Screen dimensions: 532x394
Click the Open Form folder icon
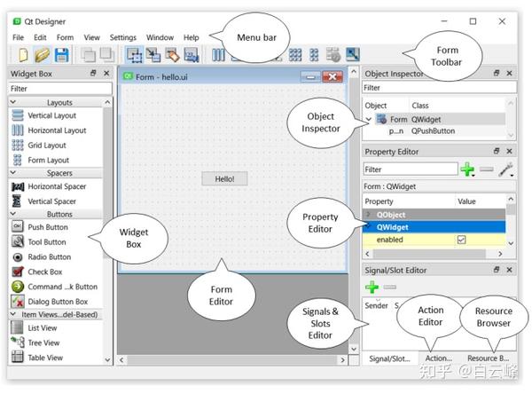(x=42, y=55)
